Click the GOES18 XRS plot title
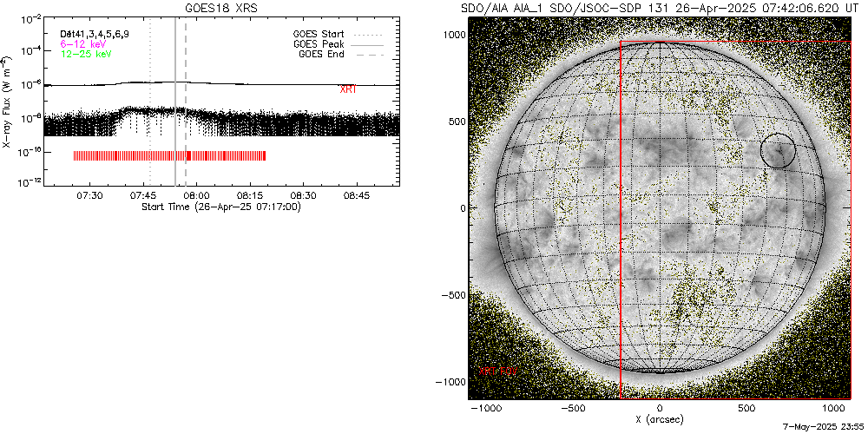Screen dimensions: 868x434 pyautogui.click(x=222, y=9)
